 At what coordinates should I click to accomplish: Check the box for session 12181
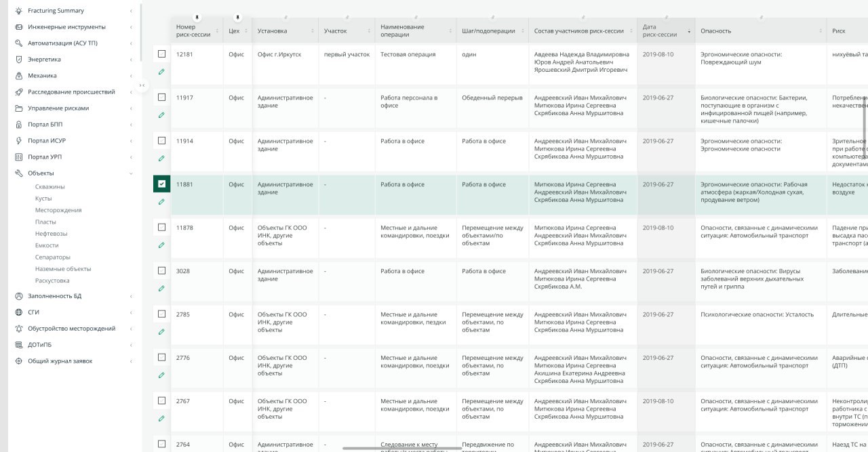[x=161, y=54]
